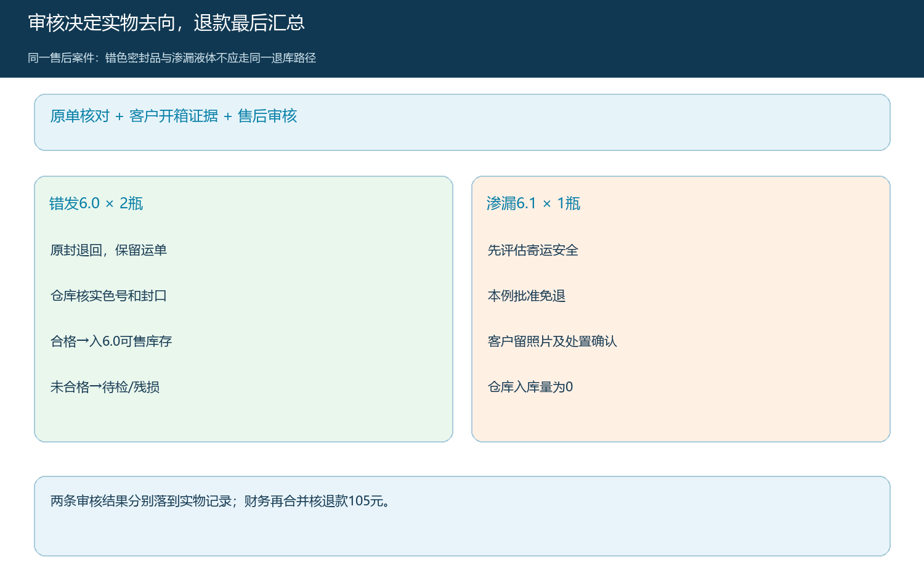
Task: Select the line 先评估寄运安全
Action: pyautogui.click(x=533, y=250)
